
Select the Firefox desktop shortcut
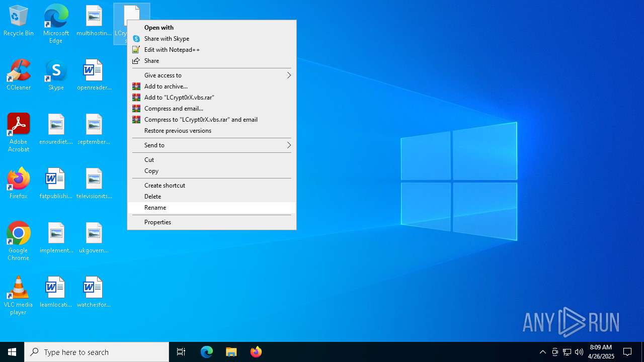19,184
